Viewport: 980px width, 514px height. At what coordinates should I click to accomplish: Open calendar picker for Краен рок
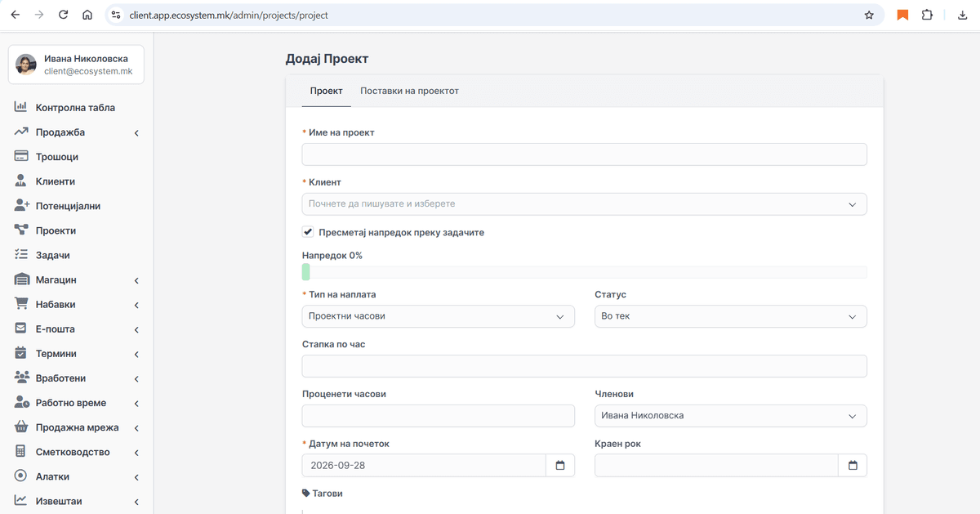pyautogui.click(x=853, y=466)
